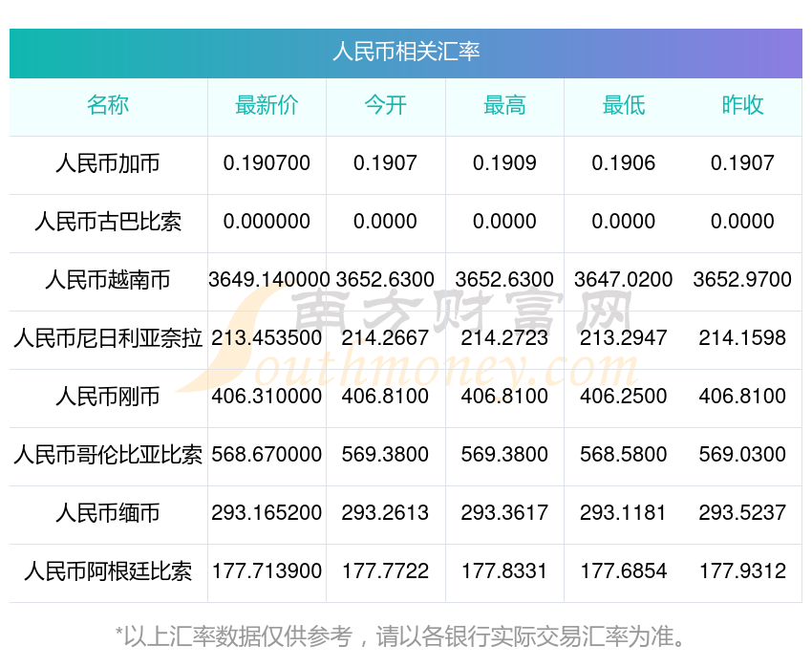Select the 人民币哥伦比亚比索 row name
812x667 pixels.
(x=108, y=455)
